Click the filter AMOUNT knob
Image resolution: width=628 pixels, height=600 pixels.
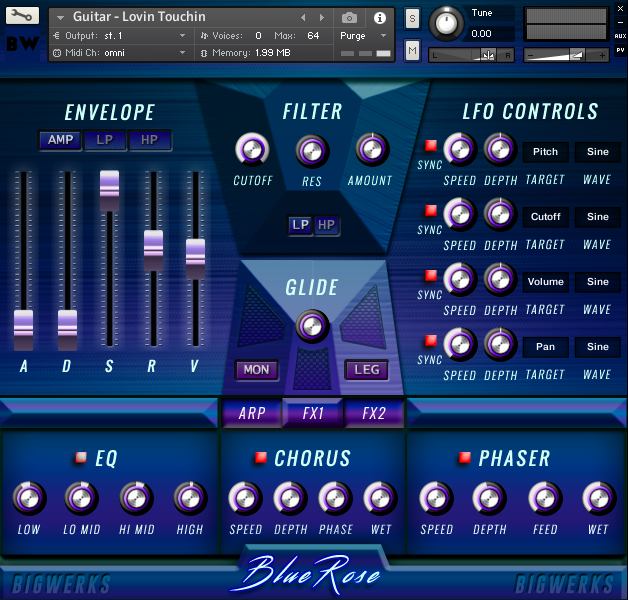click(x=372, y=150)
